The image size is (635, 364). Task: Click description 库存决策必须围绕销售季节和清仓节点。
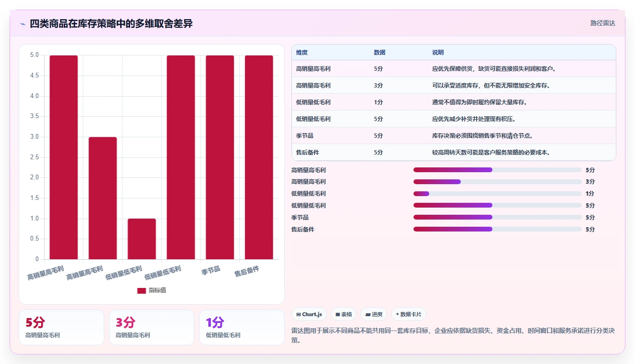tap(482, 136)
